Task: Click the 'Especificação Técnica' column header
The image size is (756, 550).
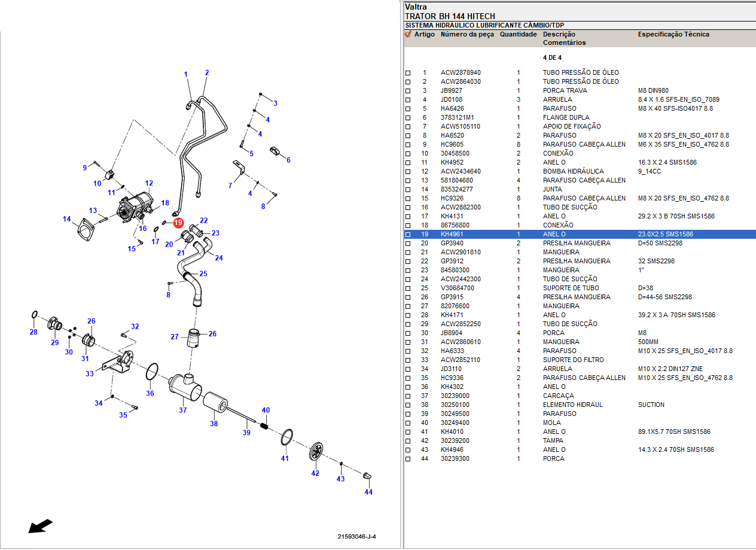Action: click(x=673, y=35)
